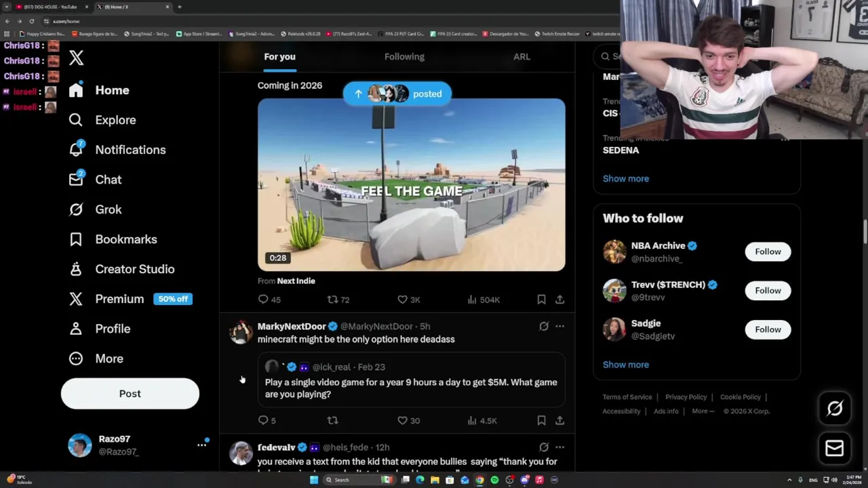Switch to the Following tab
The height and width of the screenshot is (488, 868).
(404, 56)
